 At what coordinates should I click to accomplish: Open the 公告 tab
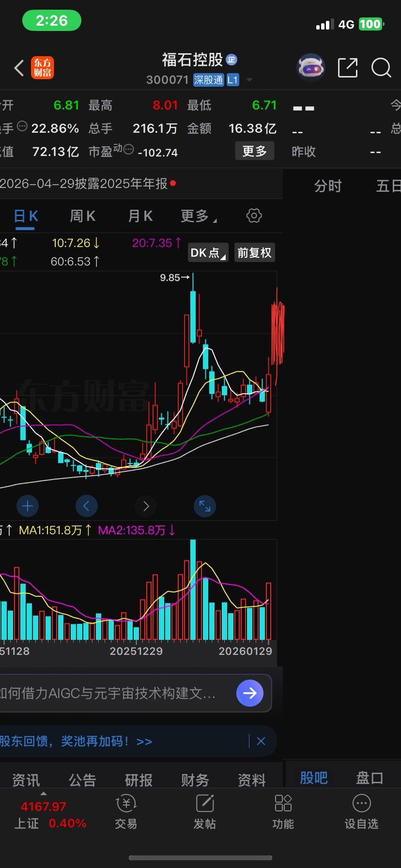click(82, 780)
